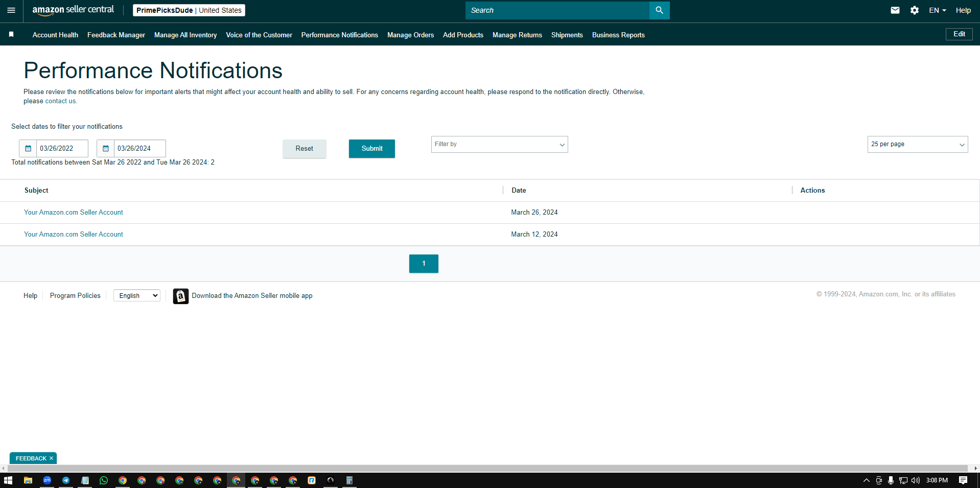The height and width of the screenshot is (488, 980).
Task: Click the scrollbar's left arrow
Action: tap(4, 468)
